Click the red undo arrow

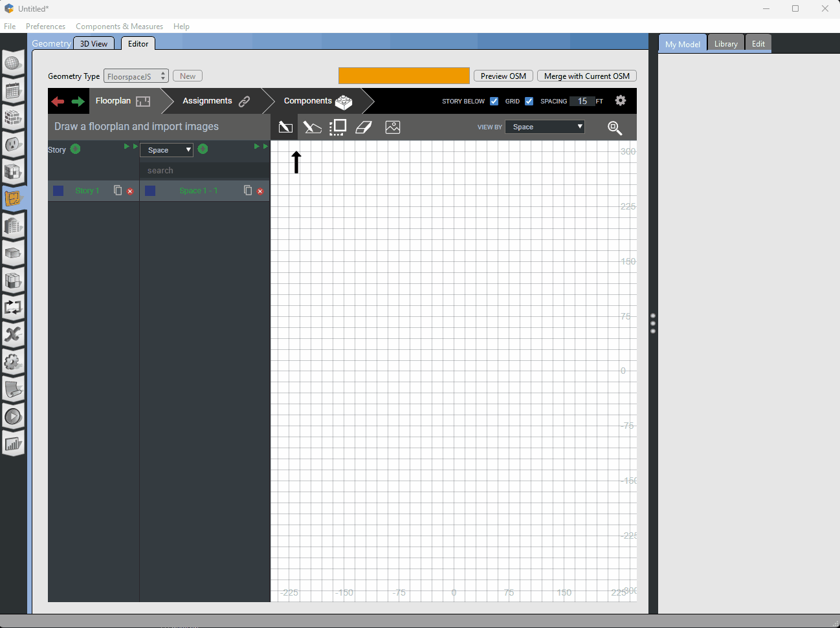click(x=58, y=102)
